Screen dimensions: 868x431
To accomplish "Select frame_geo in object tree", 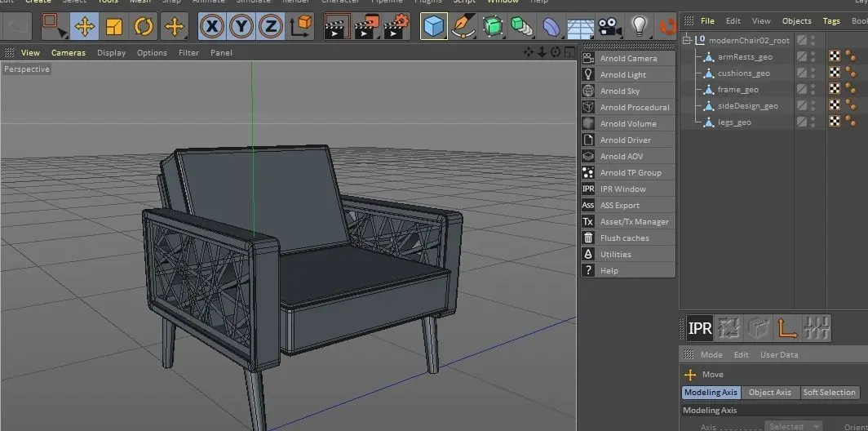I will (x=738, y=89).
